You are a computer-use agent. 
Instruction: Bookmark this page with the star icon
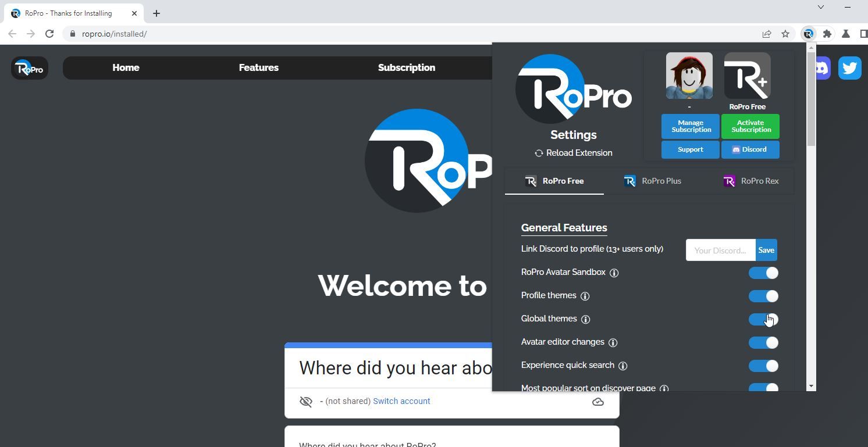point(785,34)
